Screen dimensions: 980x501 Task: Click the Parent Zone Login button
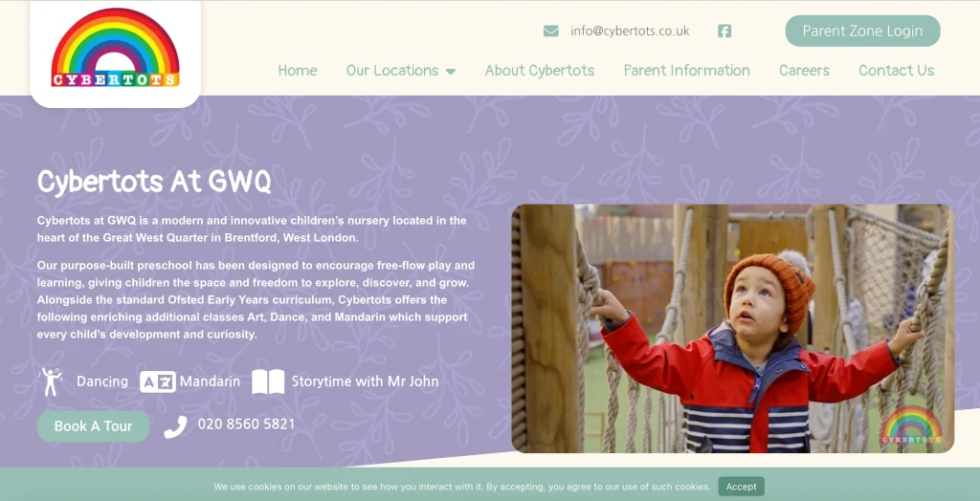pos(862,31)
